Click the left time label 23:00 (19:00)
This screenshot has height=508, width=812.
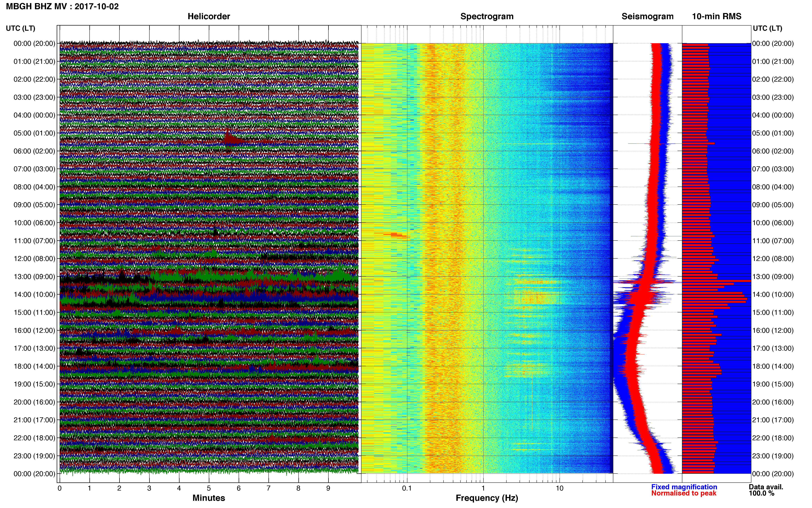[34, 456]
